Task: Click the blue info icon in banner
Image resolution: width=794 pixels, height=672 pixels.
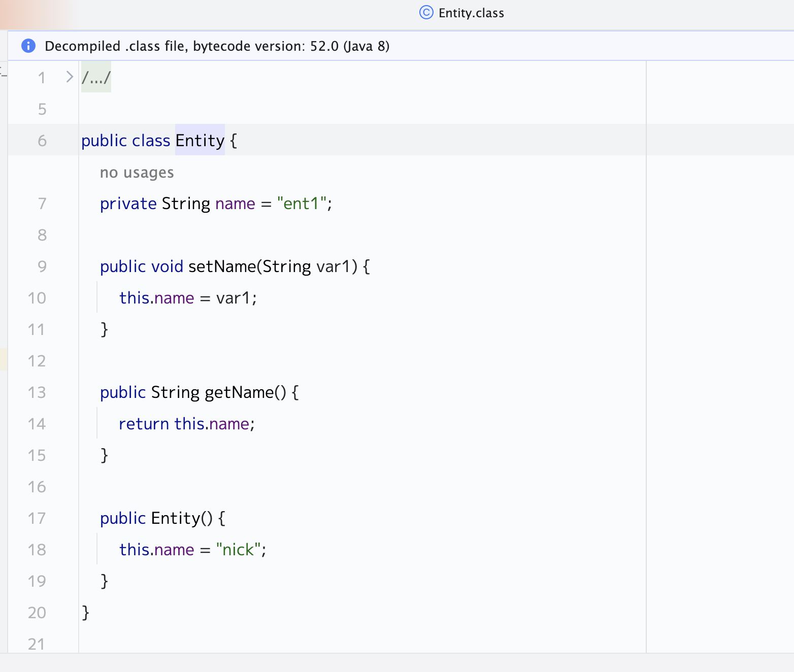Action: (x=28, y=46)
